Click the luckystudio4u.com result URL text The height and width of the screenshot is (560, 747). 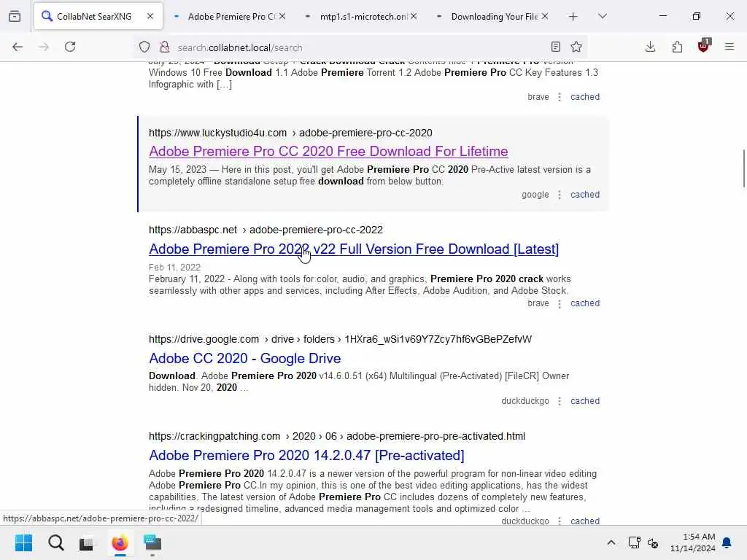(290, 133)
